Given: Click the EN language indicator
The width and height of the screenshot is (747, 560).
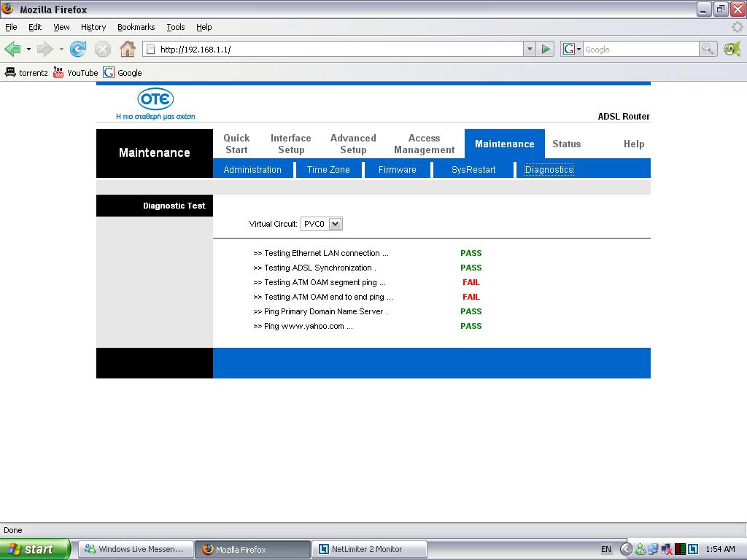Looking at the screenshot, I should [x=606, y=549].
